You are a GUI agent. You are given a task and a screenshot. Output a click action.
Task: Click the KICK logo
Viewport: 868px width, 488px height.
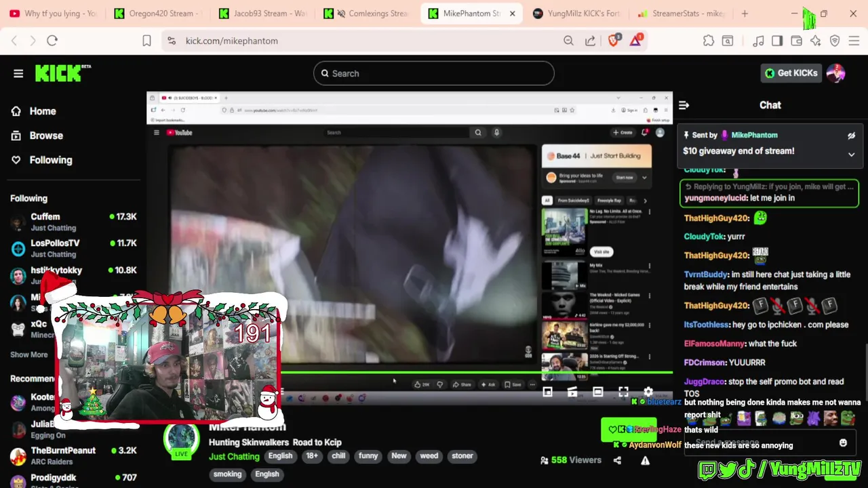[x=62, y=73]
